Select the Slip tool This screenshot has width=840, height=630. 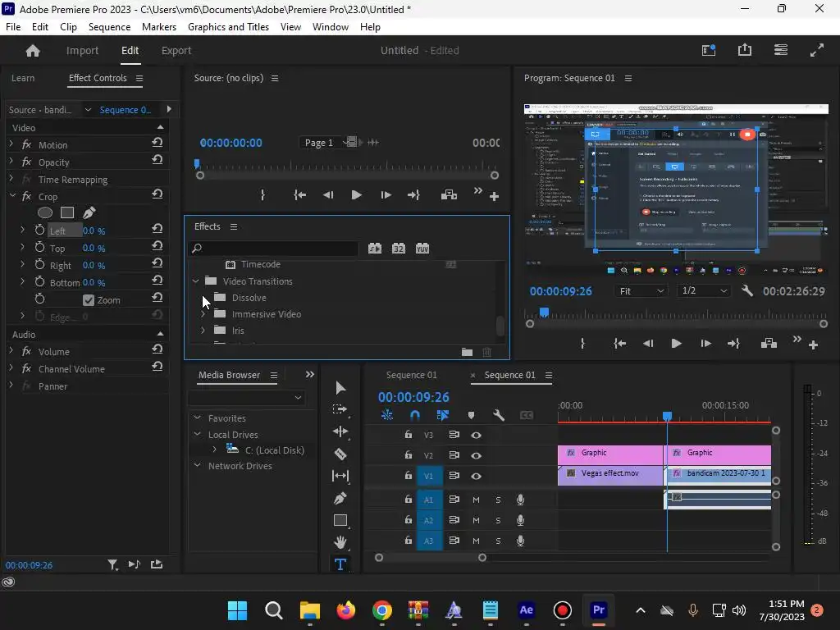tap(340, 476)
